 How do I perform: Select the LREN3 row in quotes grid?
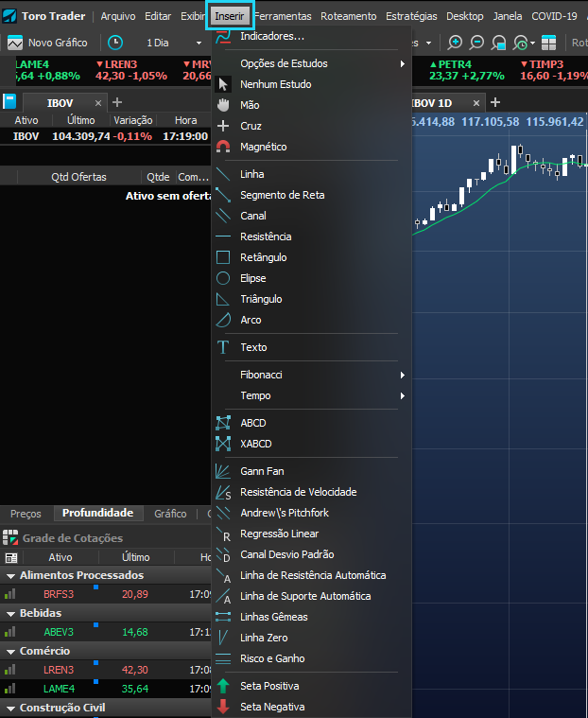pyautogui.click(x=105, y=670)
